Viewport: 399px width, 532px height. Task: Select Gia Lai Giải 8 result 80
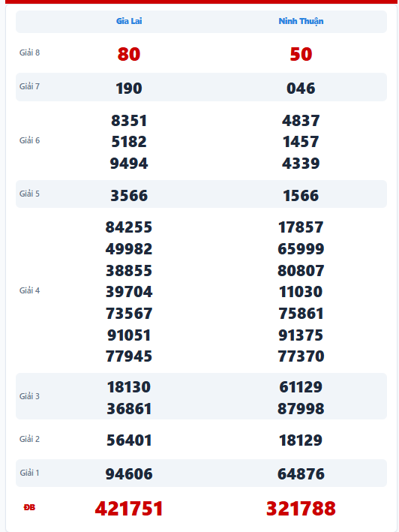click(129, 54)
